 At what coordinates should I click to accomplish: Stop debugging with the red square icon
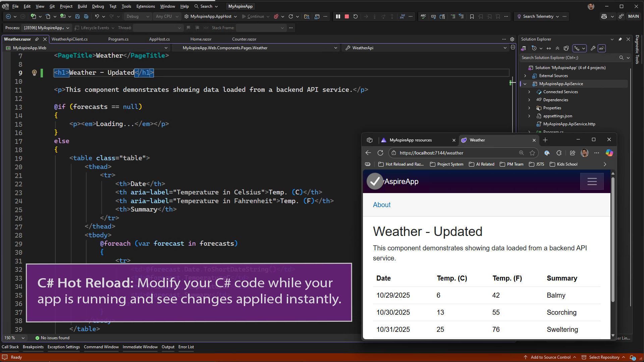(346, 16)
